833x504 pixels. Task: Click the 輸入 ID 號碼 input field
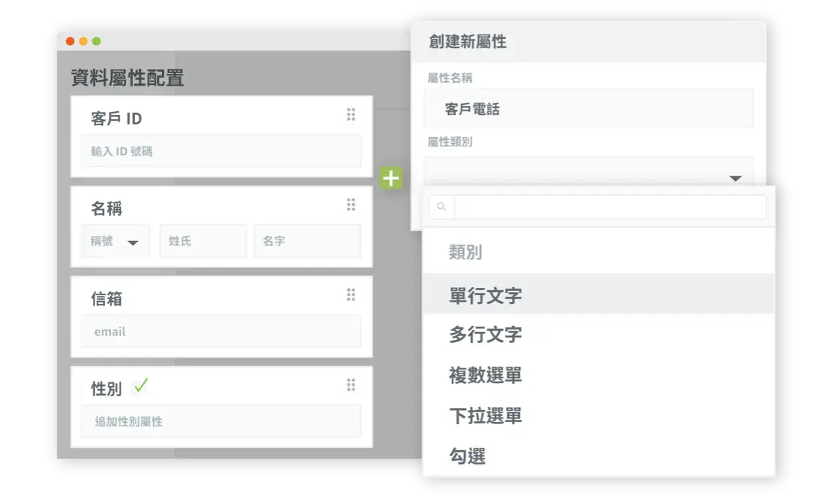pos(221,151)
